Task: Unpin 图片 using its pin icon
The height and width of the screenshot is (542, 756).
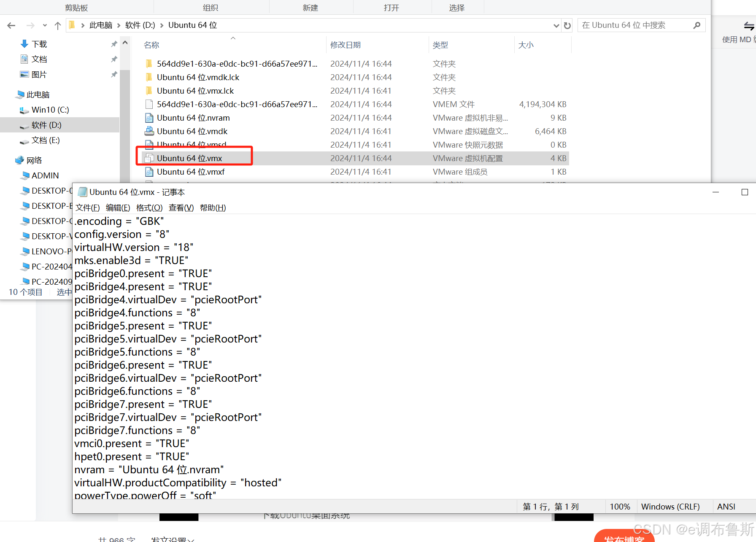Action: coord(114,74)
